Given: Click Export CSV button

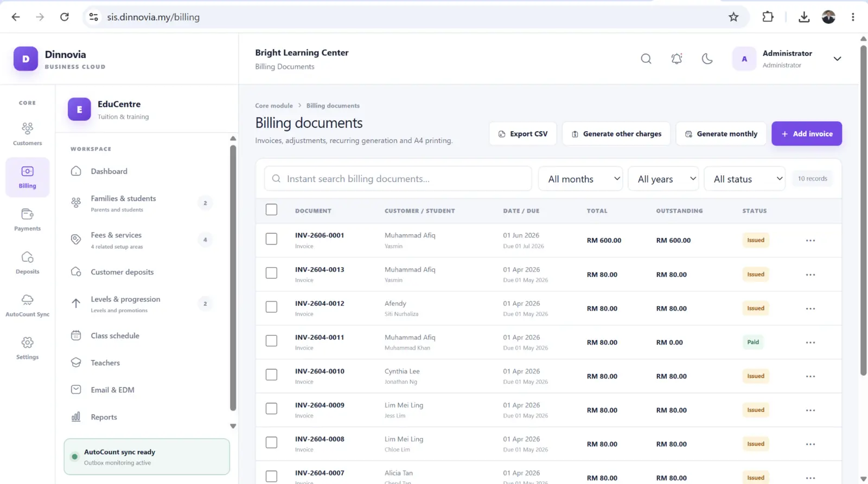Looking at the screenshot, I should pos(523,134).
